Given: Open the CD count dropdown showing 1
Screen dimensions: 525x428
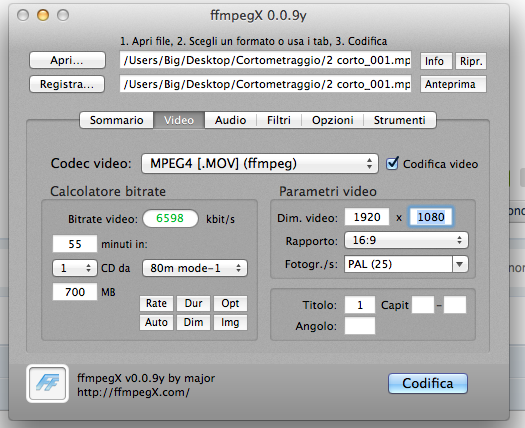Looking at the screenshot, I should click(x=75, y=268).
